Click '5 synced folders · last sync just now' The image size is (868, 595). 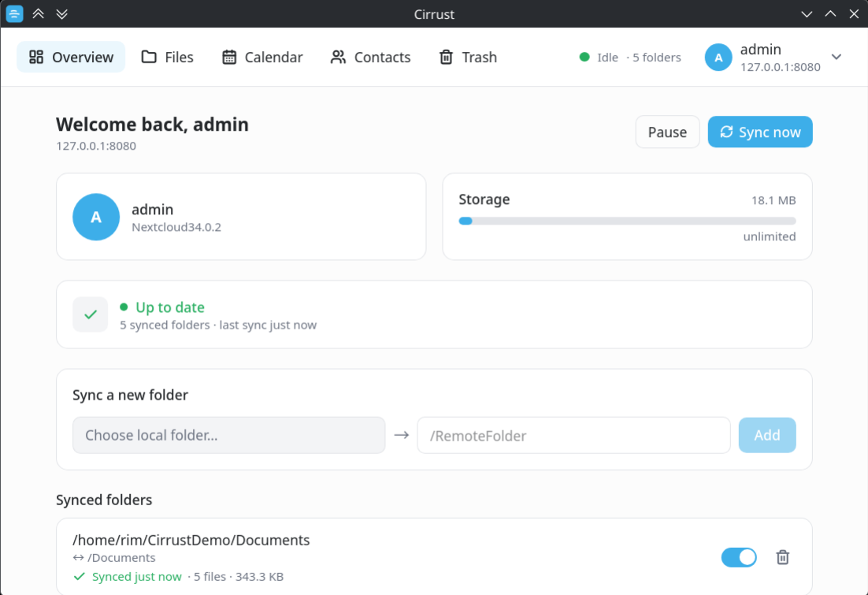click(x=218, y=325)
